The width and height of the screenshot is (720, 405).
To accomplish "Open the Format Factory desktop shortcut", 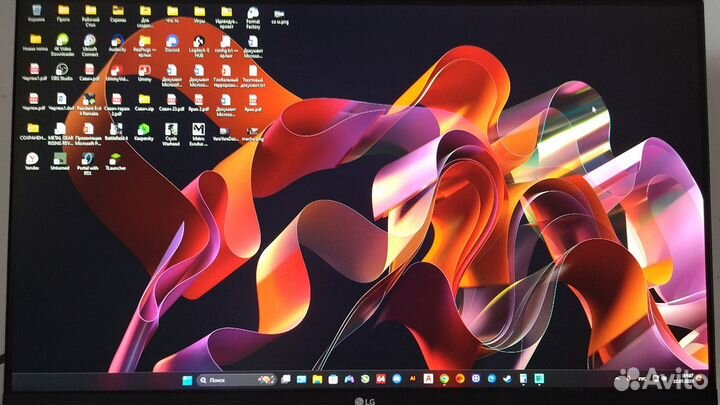I will click(252, 12).
